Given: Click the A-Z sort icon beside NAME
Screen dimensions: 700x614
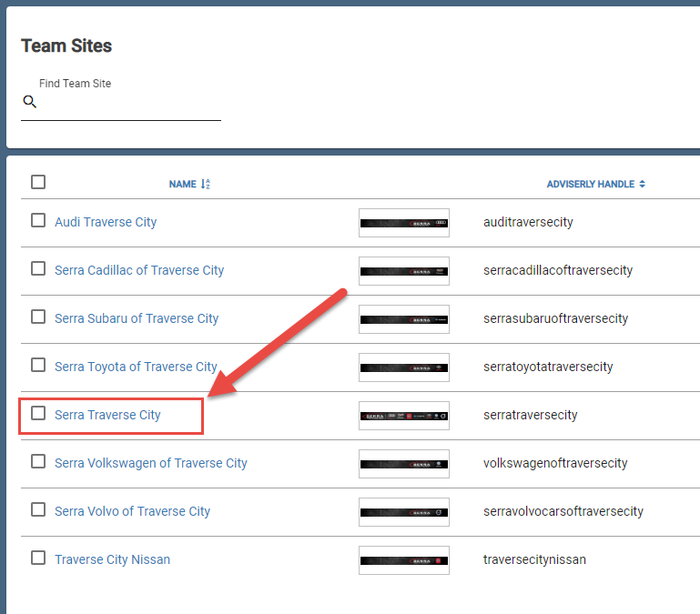Looking at the screenshot, I should point(206,184).
